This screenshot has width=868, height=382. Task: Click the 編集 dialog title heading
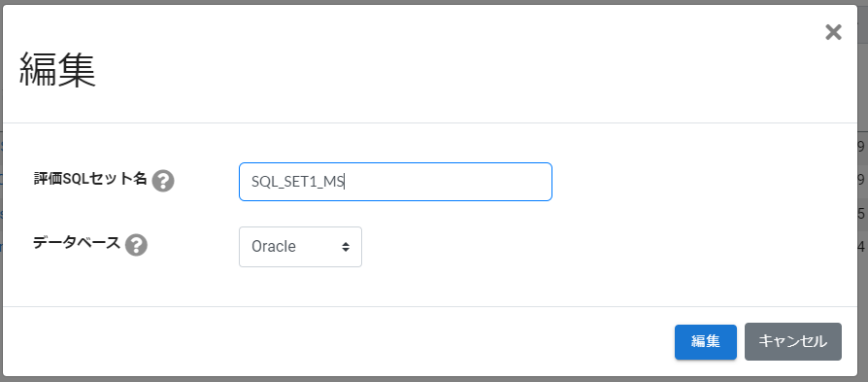pos(58,70)
